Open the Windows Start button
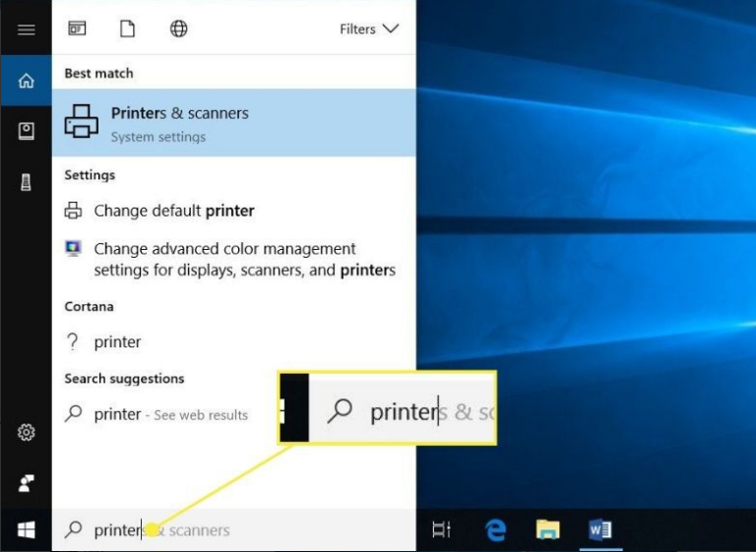The height and width of the screenshot is (552, 756). (27, 530)
